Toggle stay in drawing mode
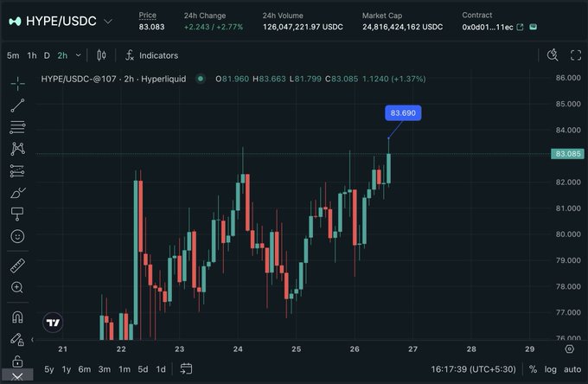Image resolution: width=588 pixels, height=384 pixels. 17,339
